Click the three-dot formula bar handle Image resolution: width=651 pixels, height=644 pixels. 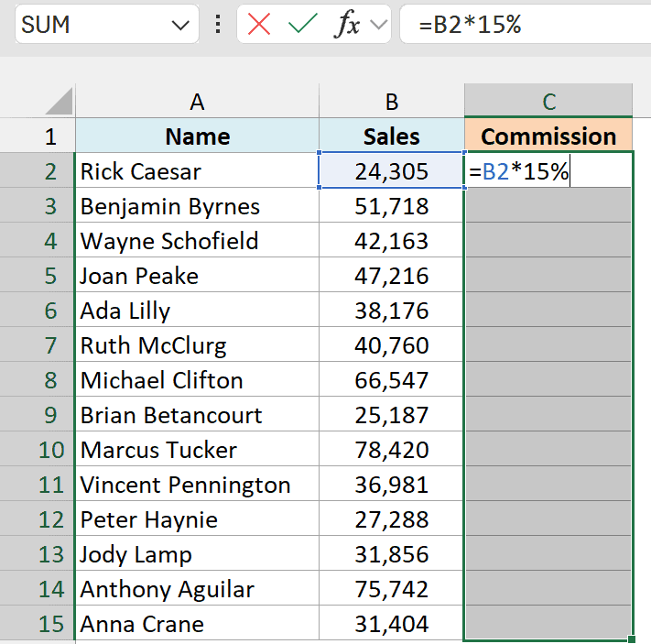218,24
